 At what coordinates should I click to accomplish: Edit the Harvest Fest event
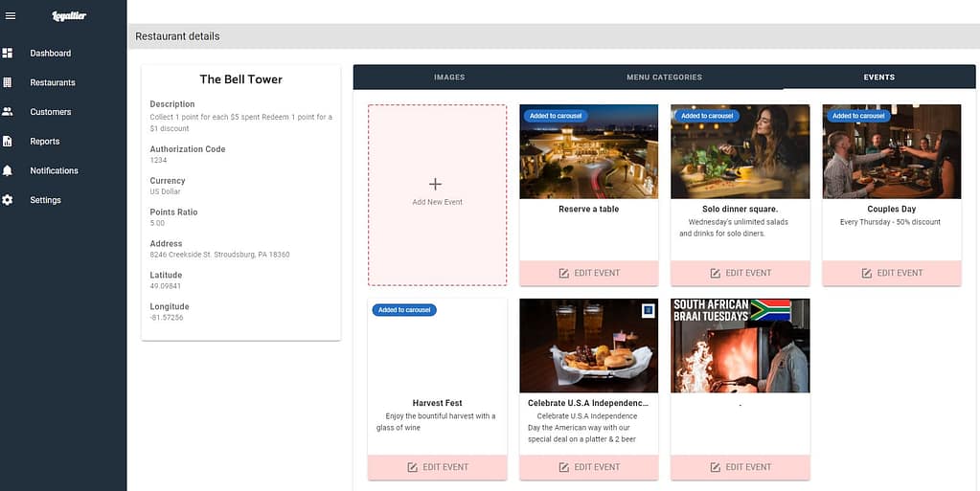[x=438, y=467]
